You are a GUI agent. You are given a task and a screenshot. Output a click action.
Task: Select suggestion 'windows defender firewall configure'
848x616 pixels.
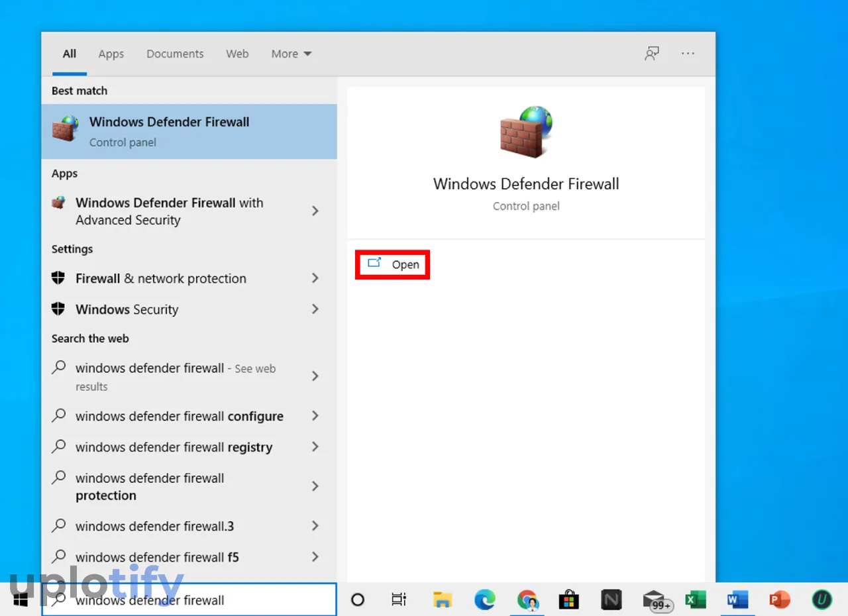(180, 417)
